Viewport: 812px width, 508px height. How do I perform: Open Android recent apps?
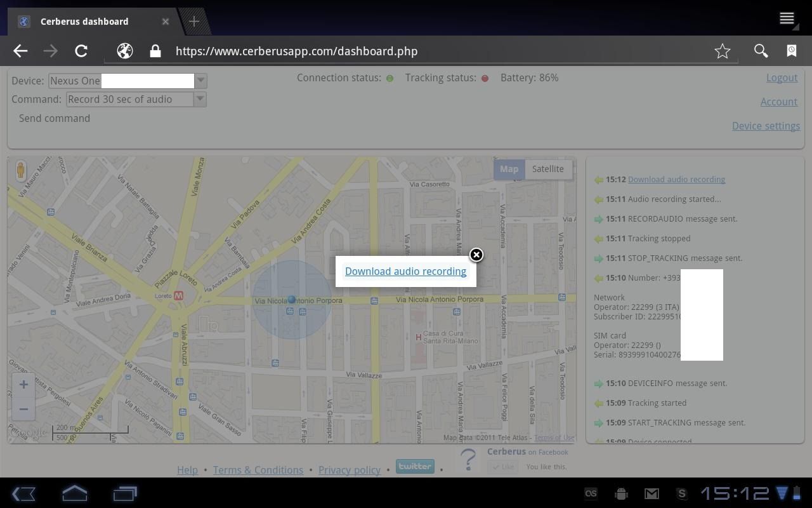click(125, 493)
